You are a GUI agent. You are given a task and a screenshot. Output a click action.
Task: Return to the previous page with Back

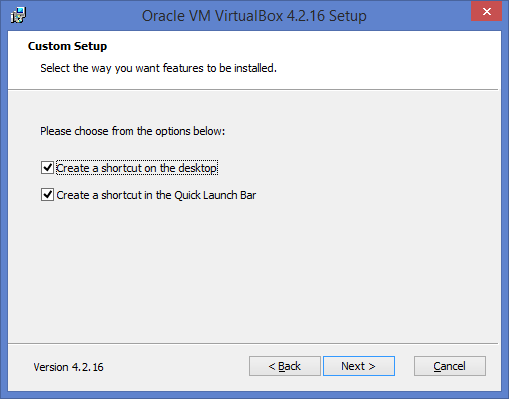(x=285, y=366)
